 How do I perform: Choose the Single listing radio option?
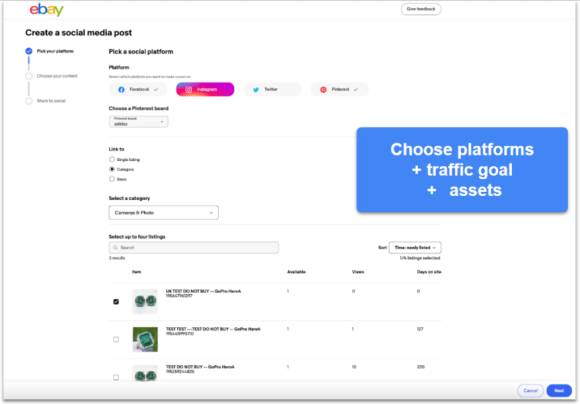click(x=112, y=159)
